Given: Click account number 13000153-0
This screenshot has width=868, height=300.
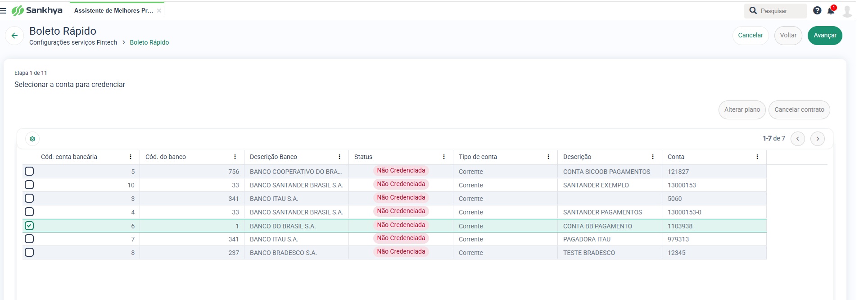Looking at the screenshot, I should [x=684, y=212].
